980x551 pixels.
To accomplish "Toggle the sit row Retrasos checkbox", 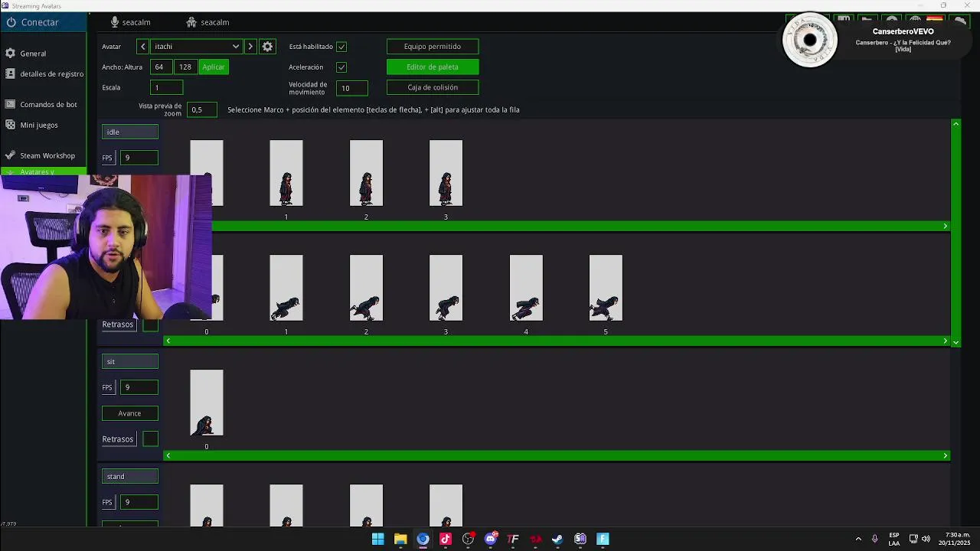I will coord(151,439).
